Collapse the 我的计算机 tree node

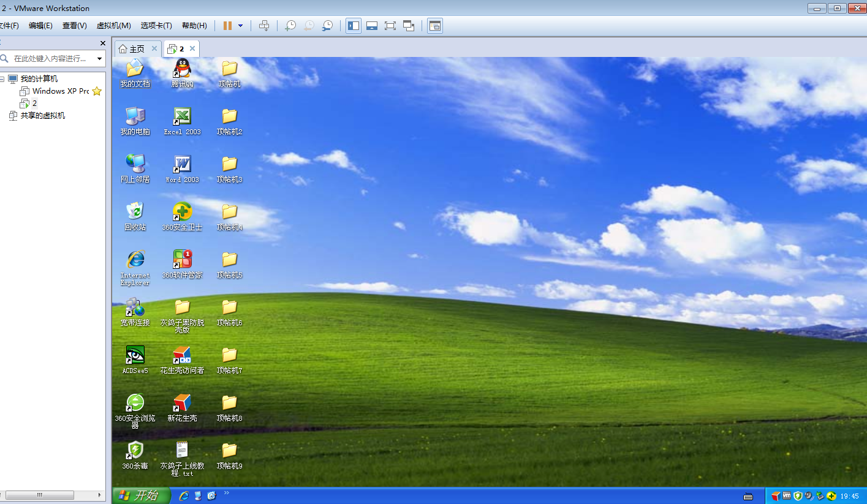click(x=2, y=79)
